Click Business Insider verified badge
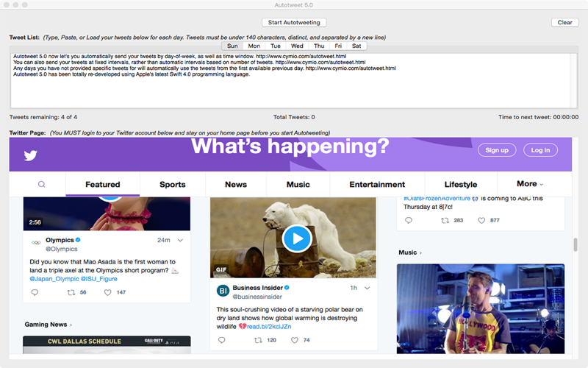 pos(287,288)
